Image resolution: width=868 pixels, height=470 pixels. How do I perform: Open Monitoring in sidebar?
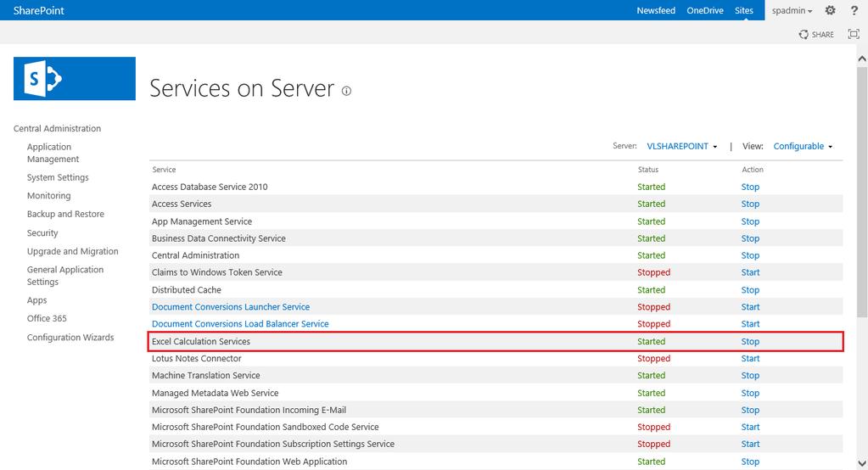point(48,195)
